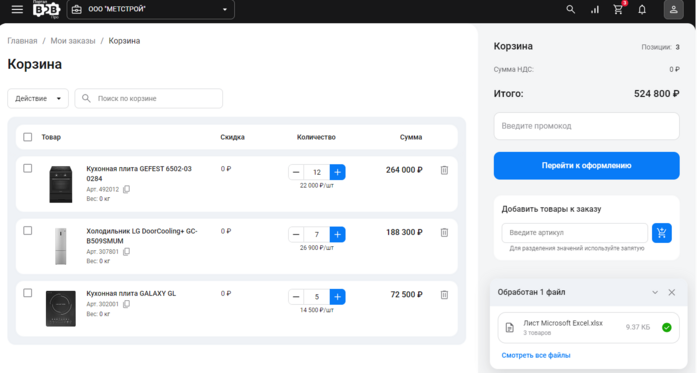
Task: Go to 'Главная' breadcrumb
Action: point(22,41)
